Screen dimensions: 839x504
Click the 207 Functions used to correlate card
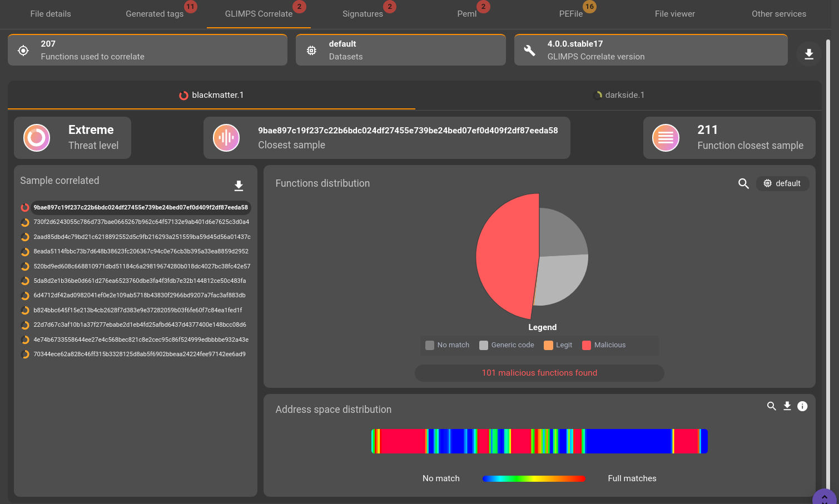[147, 50]
